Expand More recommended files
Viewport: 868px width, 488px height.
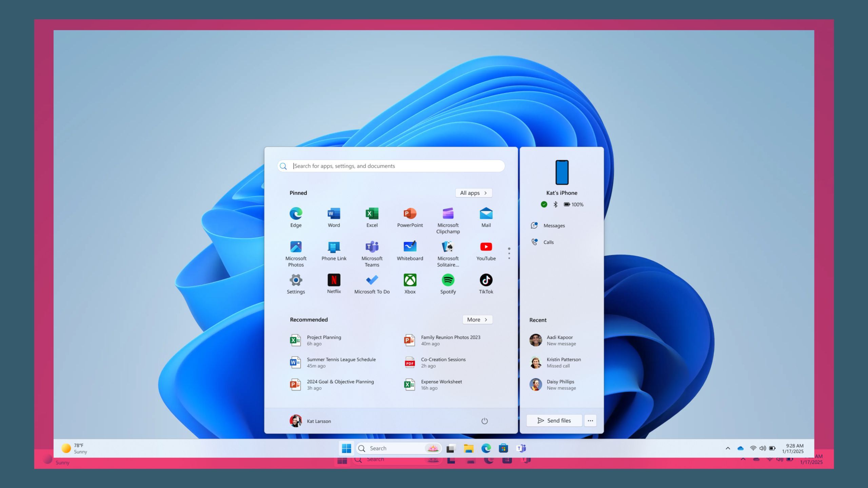point(477,319)
